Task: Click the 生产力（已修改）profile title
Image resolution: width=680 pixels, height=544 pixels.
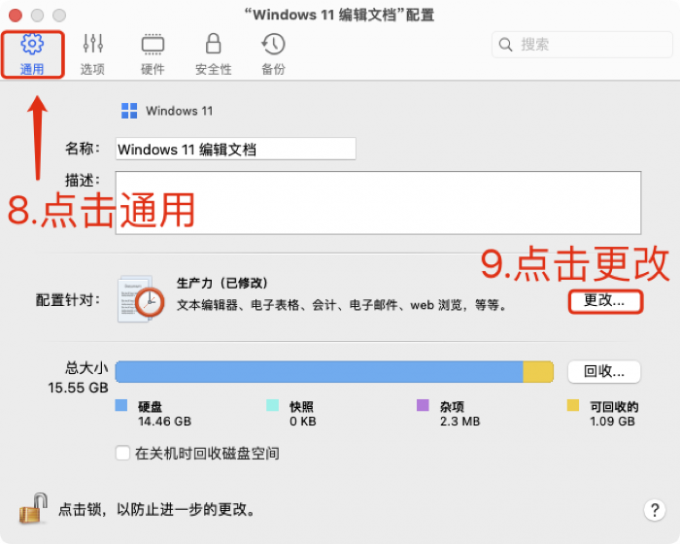Action: point(222,283)
